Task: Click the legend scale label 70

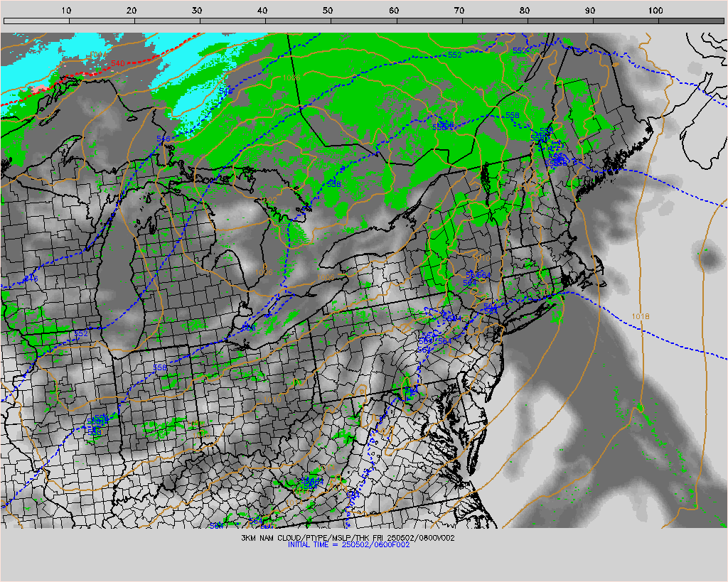Action: tap(459, 11)
